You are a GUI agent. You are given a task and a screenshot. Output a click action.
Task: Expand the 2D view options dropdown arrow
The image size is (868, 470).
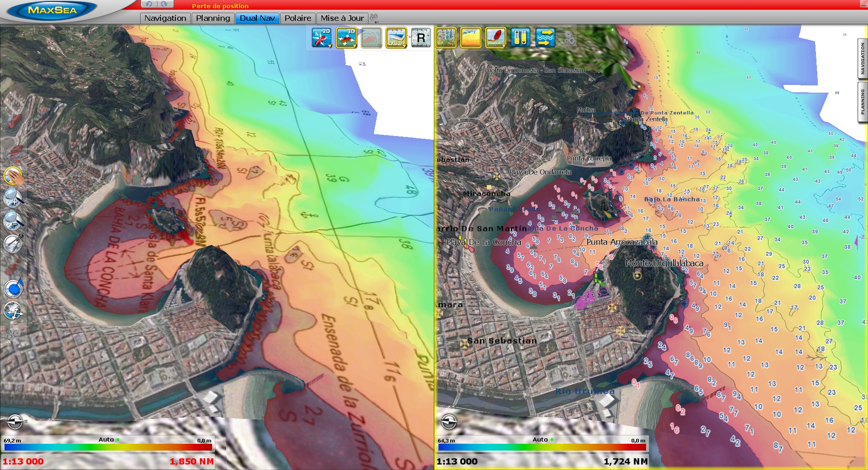[330, 46]
